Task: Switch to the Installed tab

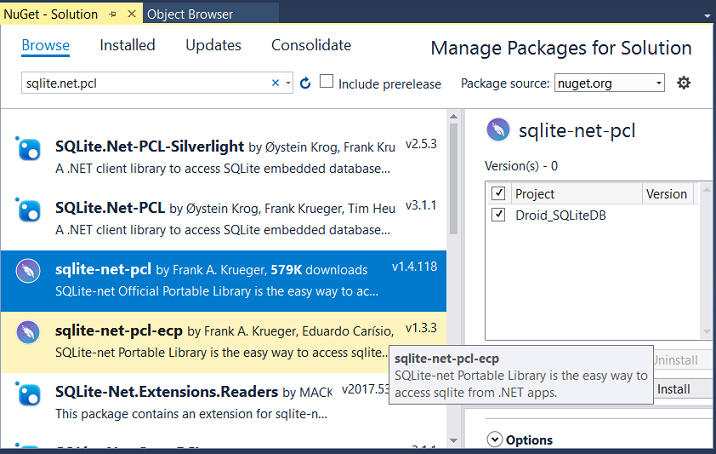Action: coord(127,45)
